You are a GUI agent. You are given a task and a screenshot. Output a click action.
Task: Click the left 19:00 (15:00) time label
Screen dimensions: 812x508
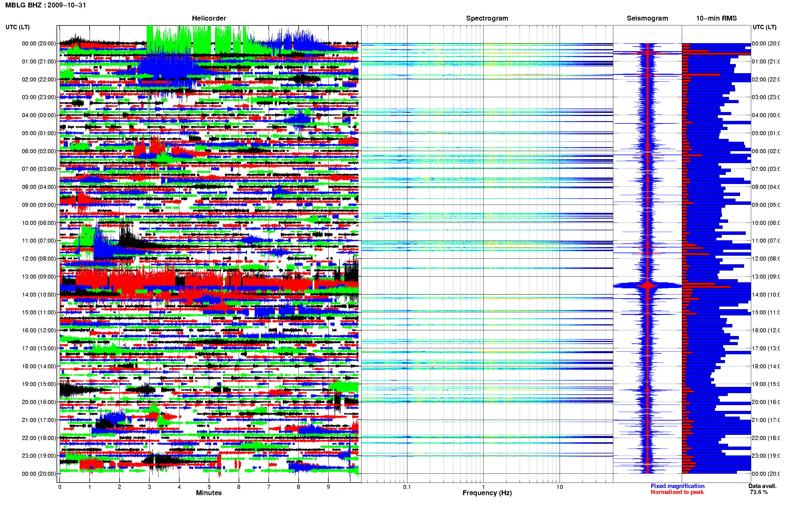click(x=39, y=384)
